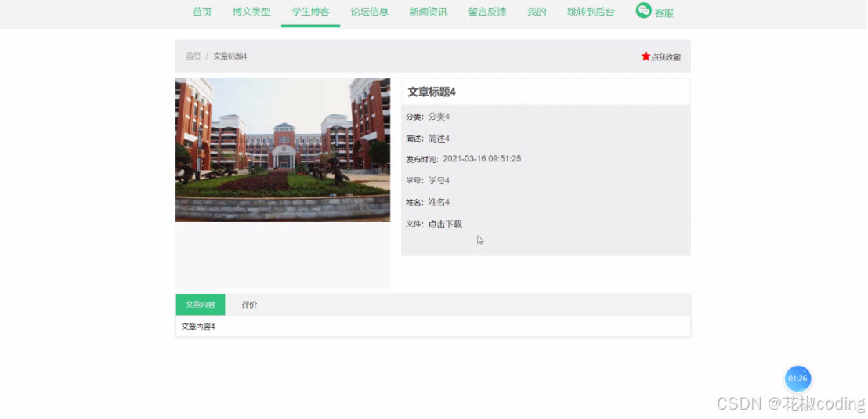
Task: Click the 姓名4 name value
Action: coord(439,202)
